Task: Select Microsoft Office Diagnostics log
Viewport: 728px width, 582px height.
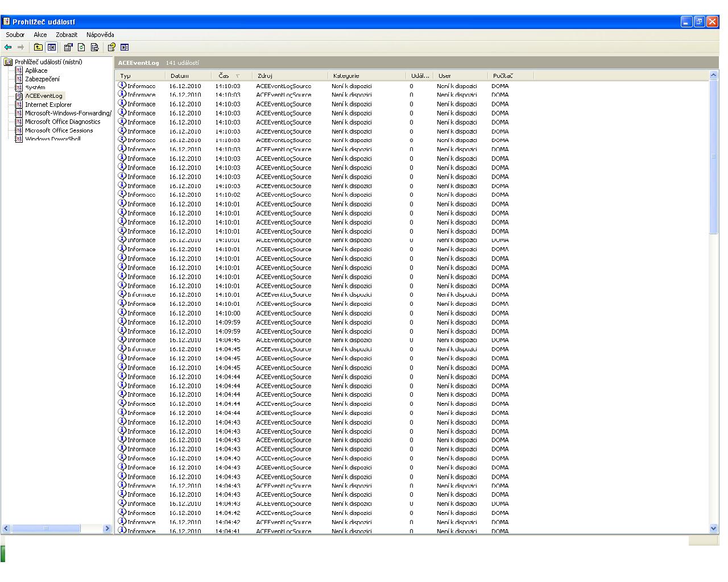Action: pos(63,122)
